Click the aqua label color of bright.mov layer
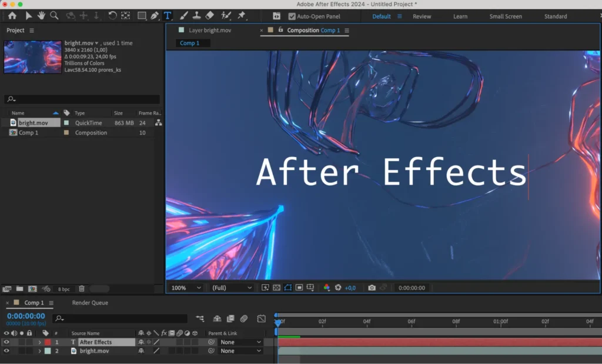The height and width of the screenshot is (364, 602). [x=48, y=350]
